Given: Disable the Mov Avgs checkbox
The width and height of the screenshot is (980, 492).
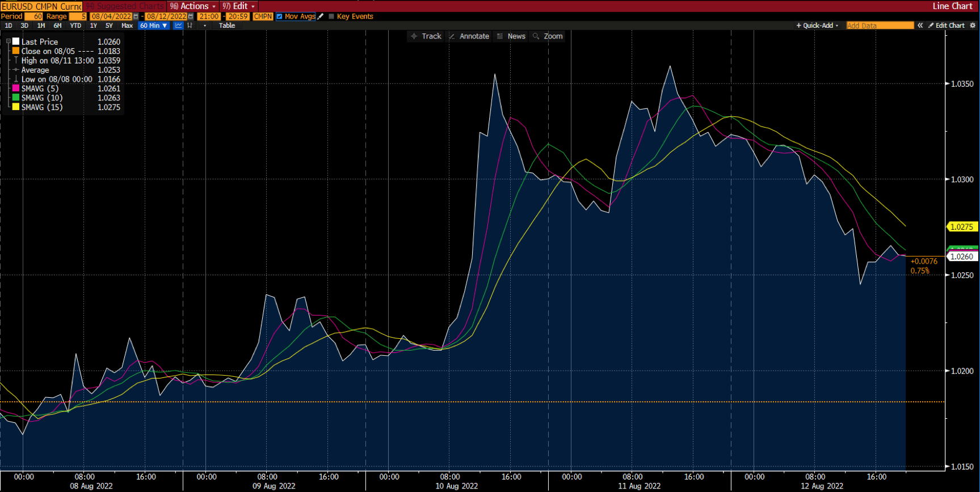Looking at the screenshot, I should (279, 16).
